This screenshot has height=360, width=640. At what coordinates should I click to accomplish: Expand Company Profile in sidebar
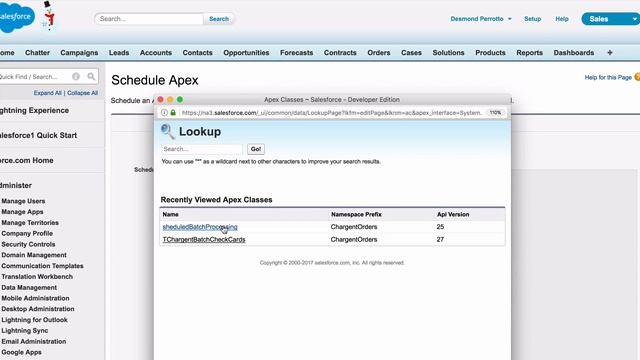coord(27,233)
